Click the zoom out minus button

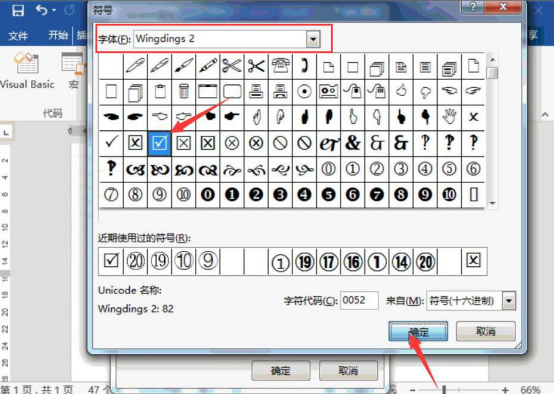point(413,390)
